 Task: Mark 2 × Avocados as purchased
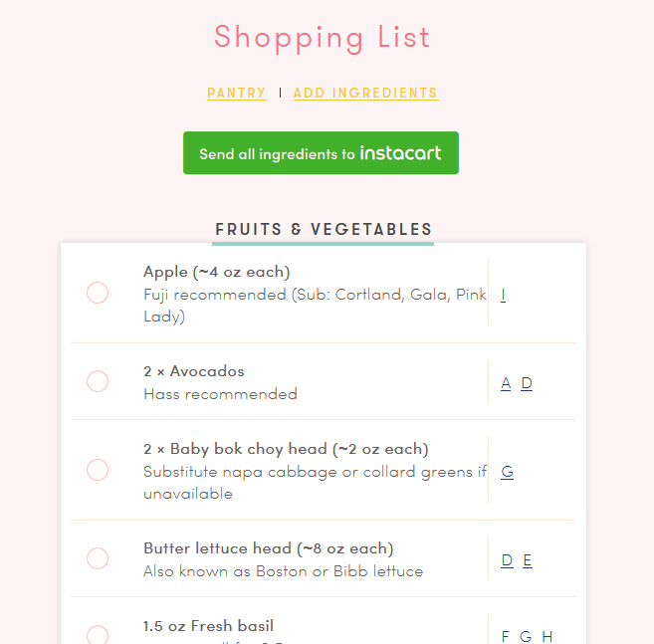click(x=98, y=381)
